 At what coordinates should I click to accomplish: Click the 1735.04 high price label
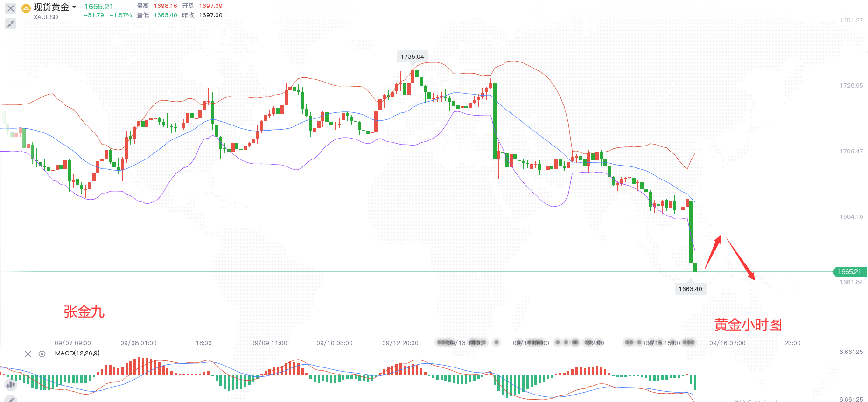tap(413, 56)
